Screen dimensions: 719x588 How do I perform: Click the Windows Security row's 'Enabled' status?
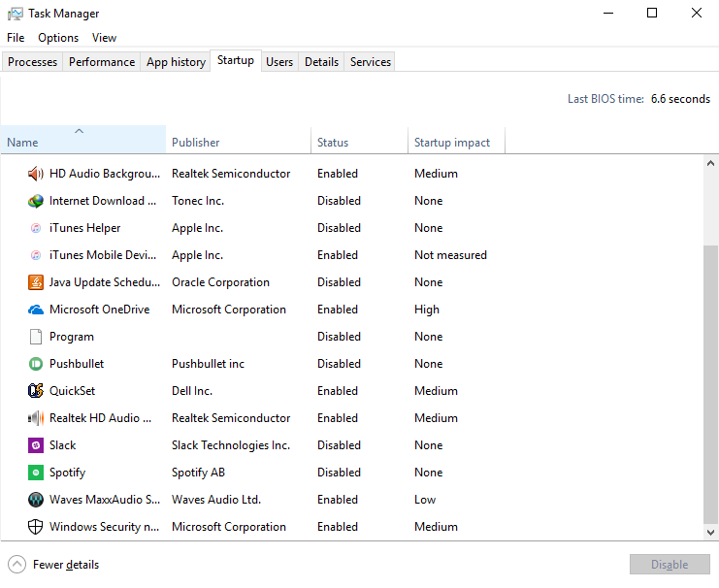338,527
